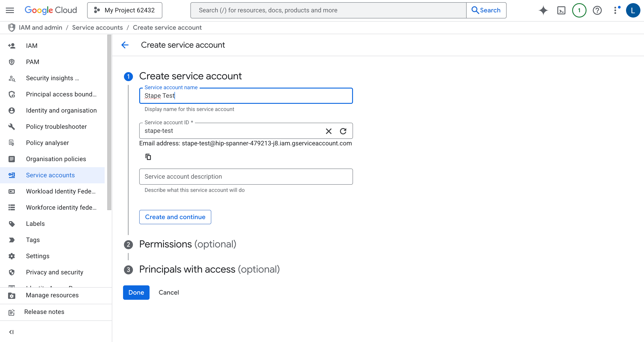Click the Service account description field
Viewport: 644px width, 342px height.
tap(246, 176)
